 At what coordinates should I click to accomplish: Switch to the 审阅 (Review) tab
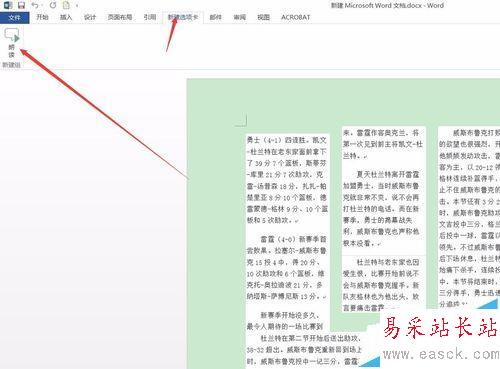(239, 17)
